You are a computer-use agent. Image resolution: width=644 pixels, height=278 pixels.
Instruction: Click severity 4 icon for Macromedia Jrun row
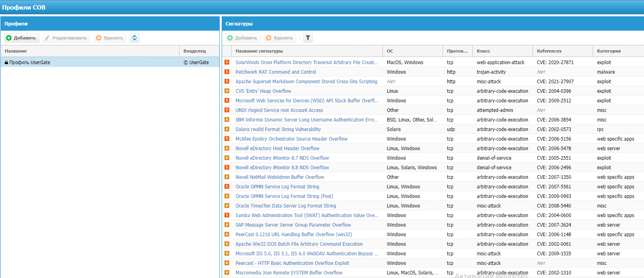[227, 272]
